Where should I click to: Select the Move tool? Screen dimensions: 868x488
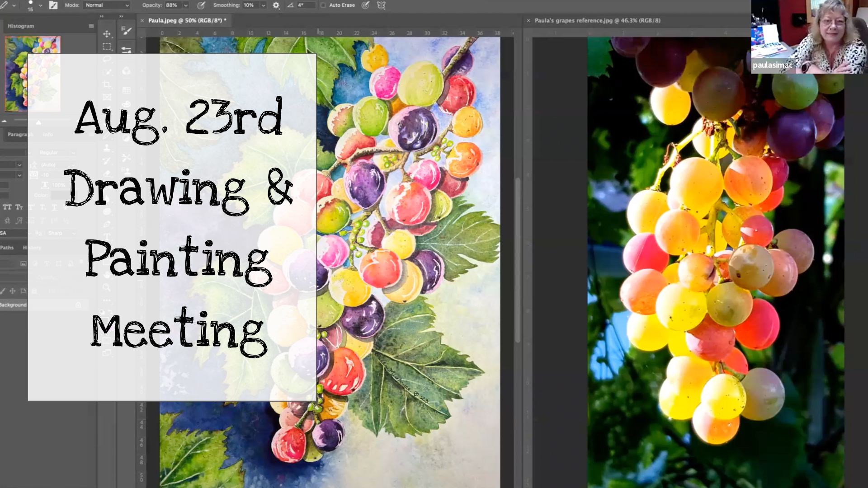click(107, 34)
